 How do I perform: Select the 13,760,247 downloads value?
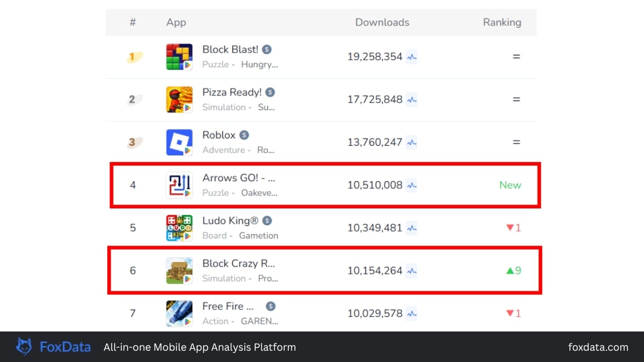pos(375,142)
